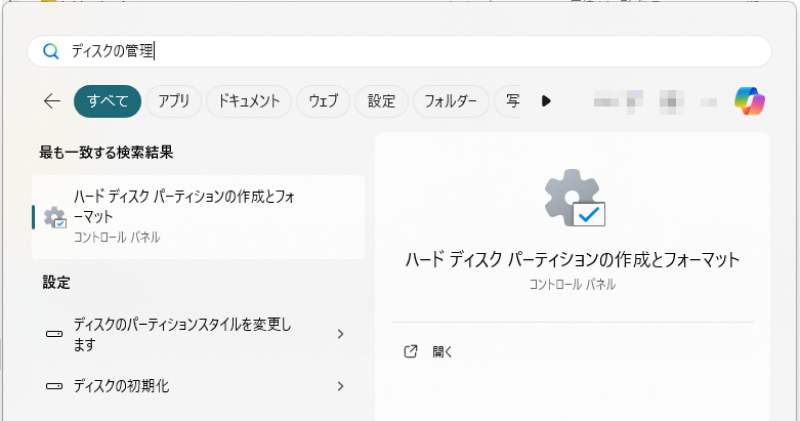This screenshot has width=800, height=421.
Task: Click the search magnifier icon
Action: point(51,51)
